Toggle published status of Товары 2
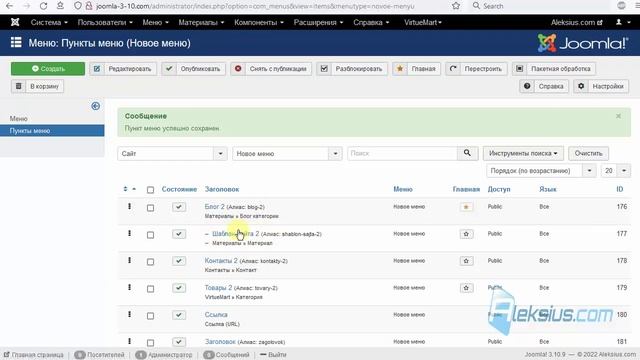Image resolution: width=640 pixels, height=360 pixels. click(179, 288)
